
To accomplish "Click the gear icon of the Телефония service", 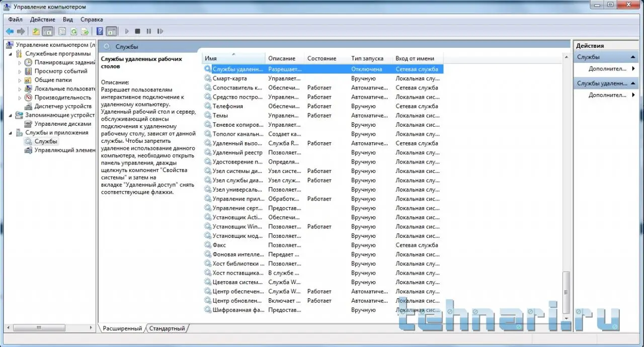I will point(208,106).
